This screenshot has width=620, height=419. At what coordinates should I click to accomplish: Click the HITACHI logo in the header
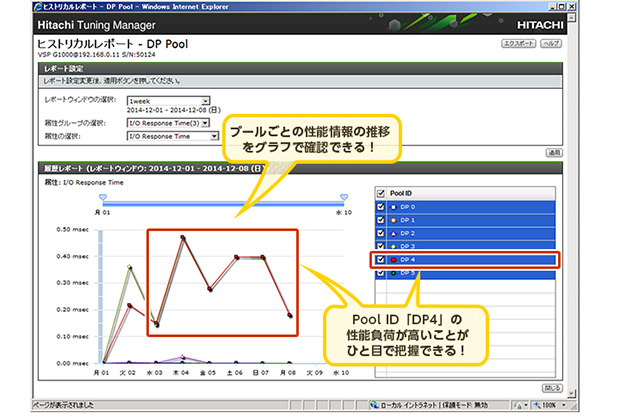540,25
